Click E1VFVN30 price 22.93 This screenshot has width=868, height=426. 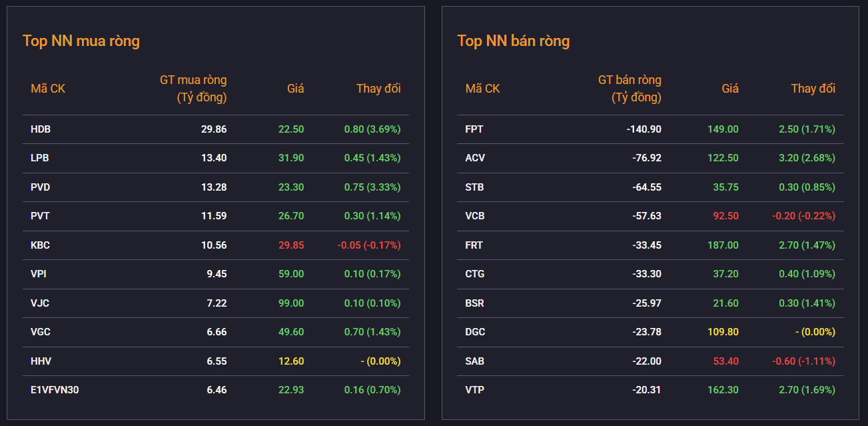point(291,390)
